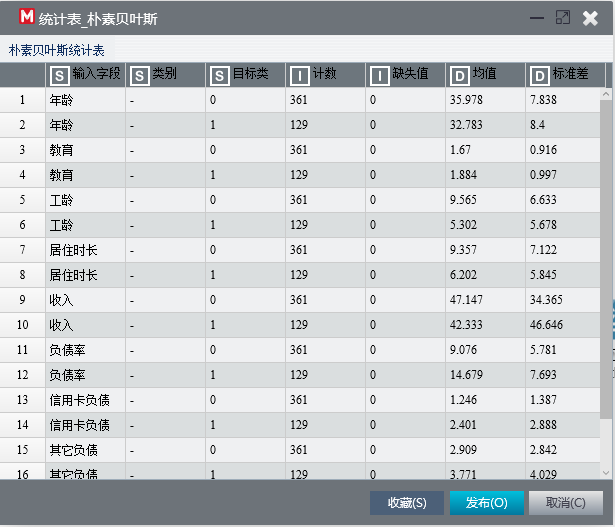Click the 收藏(S) button
The height and width of the screenshot is (527, 615).
tap(407, 503)
